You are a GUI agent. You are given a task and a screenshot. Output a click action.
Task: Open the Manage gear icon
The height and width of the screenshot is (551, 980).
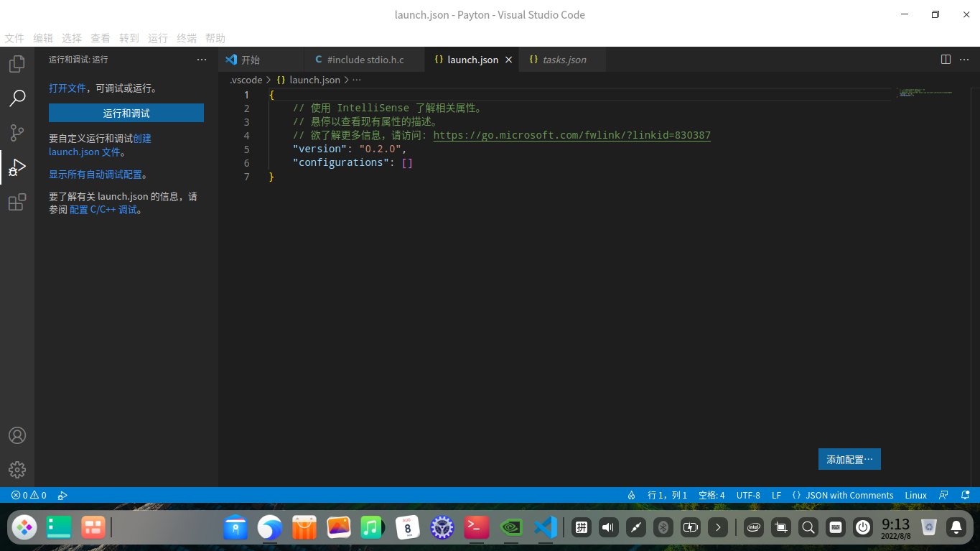tap(17, 470)
